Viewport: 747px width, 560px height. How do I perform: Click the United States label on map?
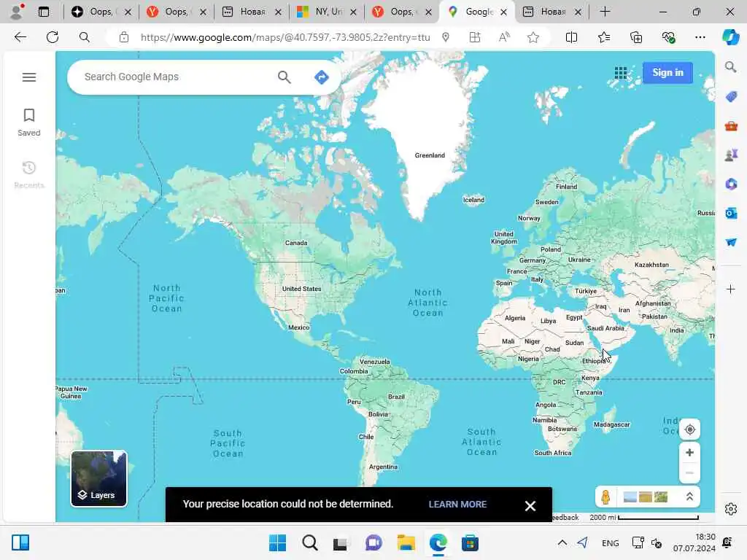pos(301,289)
